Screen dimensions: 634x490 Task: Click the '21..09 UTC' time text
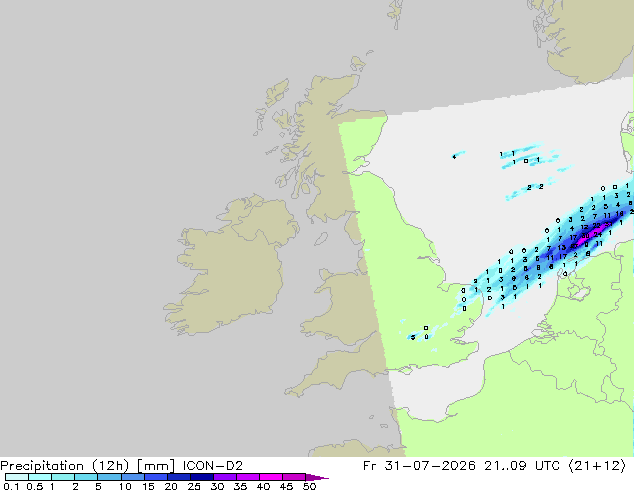click(522, 466)
